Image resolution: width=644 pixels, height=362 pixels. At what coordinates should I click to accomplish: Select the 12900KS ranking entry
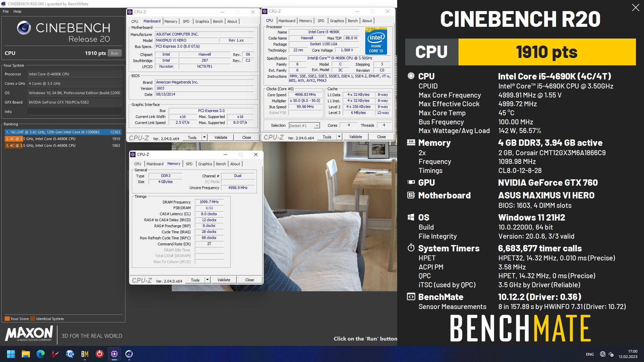(x=63, y=132)
